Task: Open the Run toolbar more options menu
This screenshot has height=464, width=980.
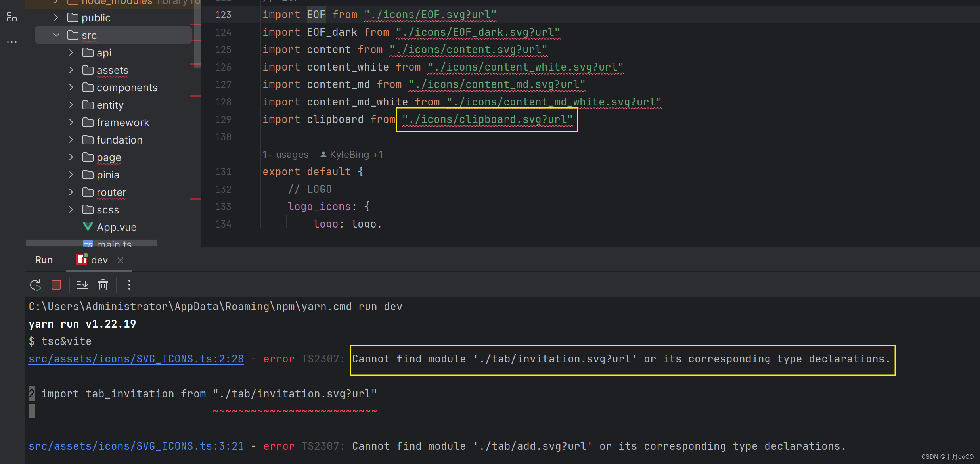Action: point(129,285)
